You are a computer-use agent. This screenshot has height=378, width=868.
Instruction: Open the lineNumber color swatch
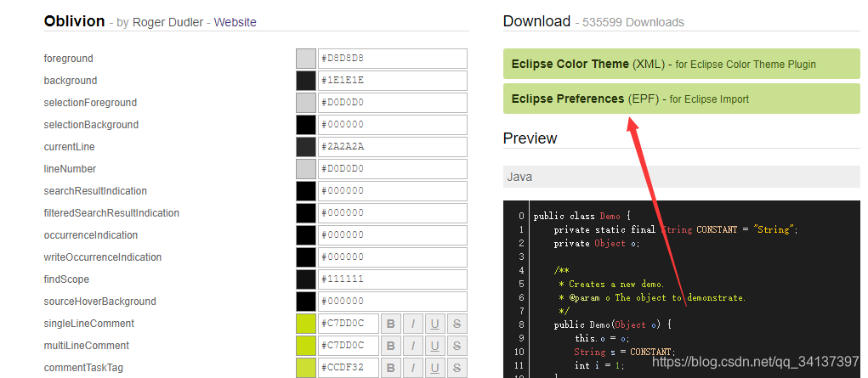[305, 169]
